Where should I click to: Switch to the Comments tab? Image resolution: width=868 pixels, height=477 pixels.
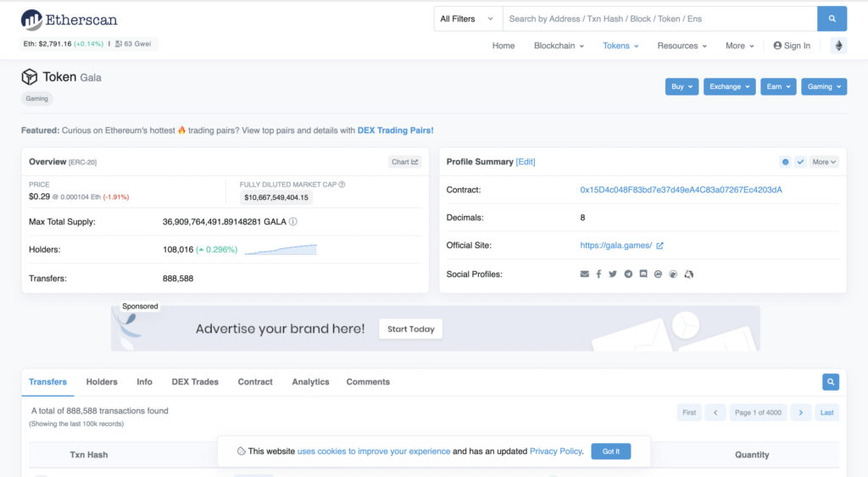pos(368,382)
